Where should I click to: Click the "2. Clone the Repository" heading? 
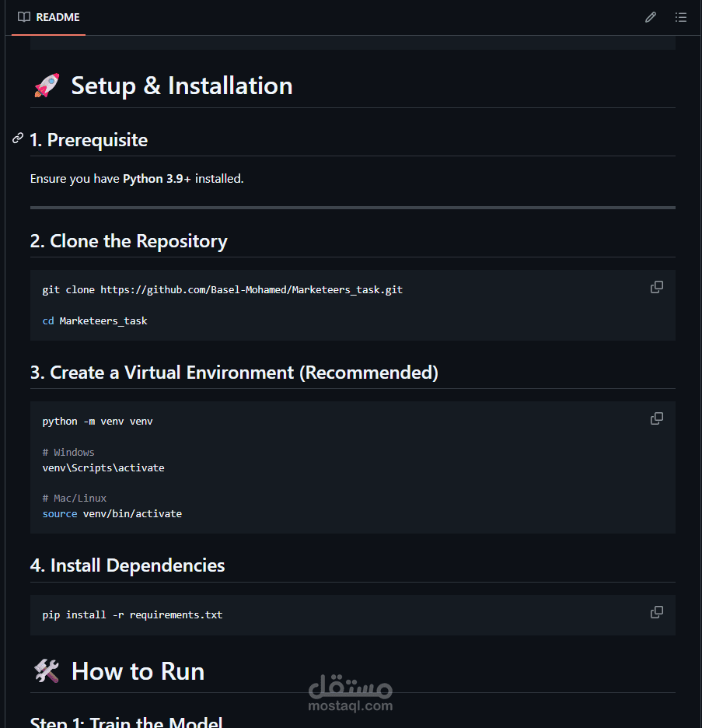tap(129, 241)
